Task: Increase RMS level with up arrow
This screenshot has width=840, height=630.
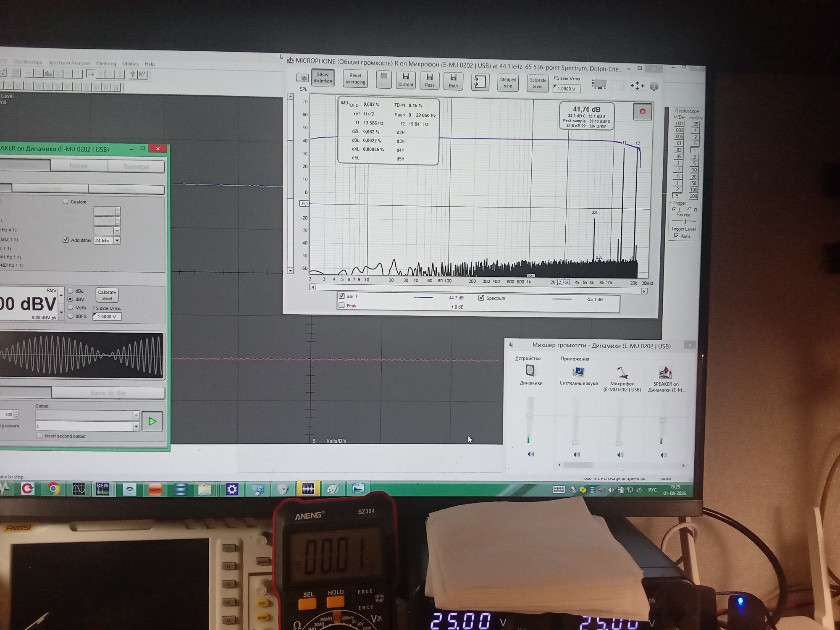Action: [61, 295]
